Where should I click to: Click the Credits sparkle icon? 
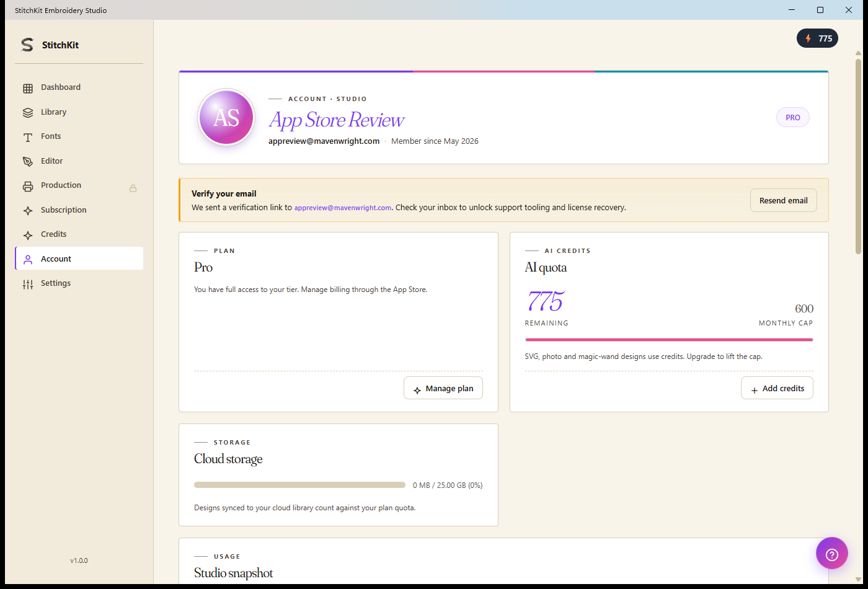[28, 235]
